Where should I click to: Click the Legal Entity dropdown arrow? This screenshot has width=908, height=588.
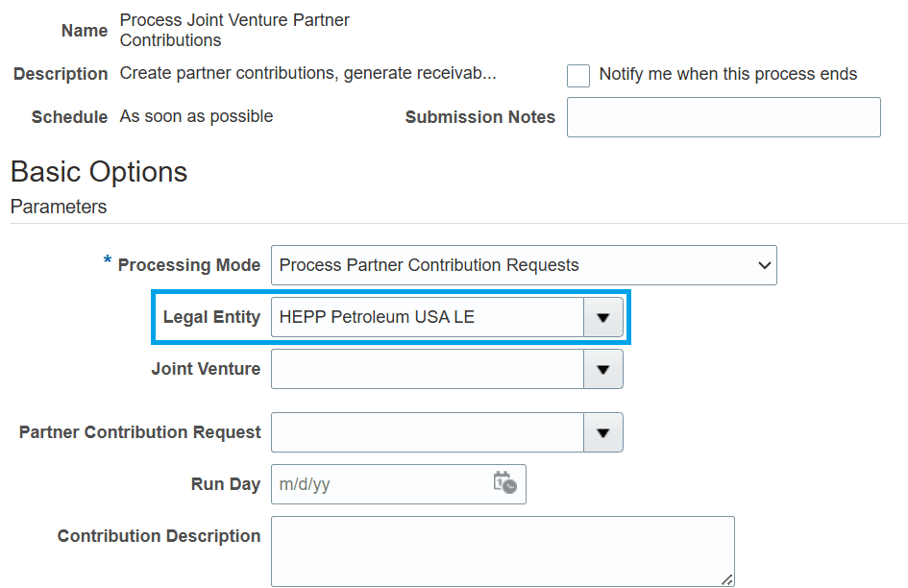pos(602,317)
